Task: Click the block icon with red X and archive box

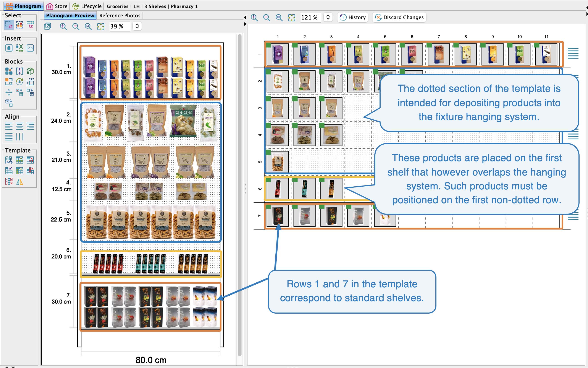Action: pos(19,93)
